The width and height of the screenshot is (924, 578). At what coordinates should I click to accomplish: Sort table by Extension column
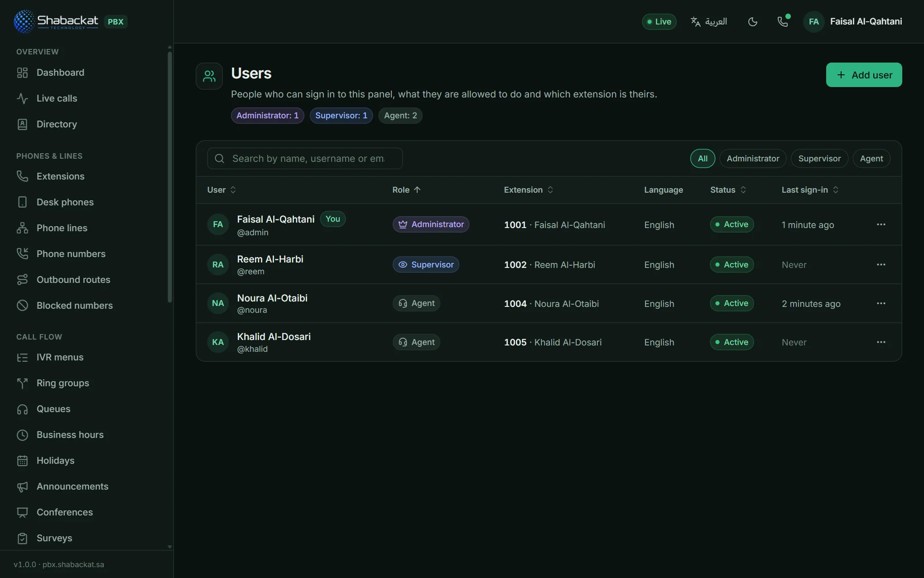pyautogui.click(x=528, y=189)
